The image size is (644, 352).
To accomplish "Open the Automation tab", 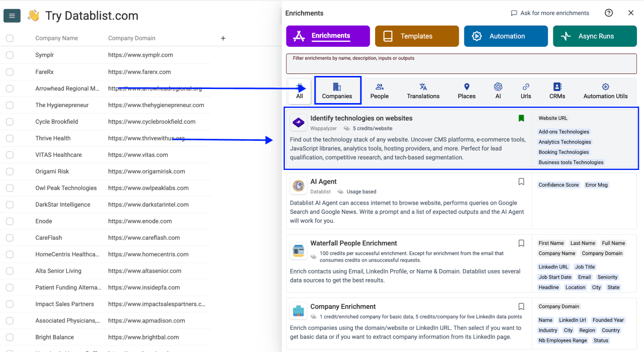I will coord(506,36).
